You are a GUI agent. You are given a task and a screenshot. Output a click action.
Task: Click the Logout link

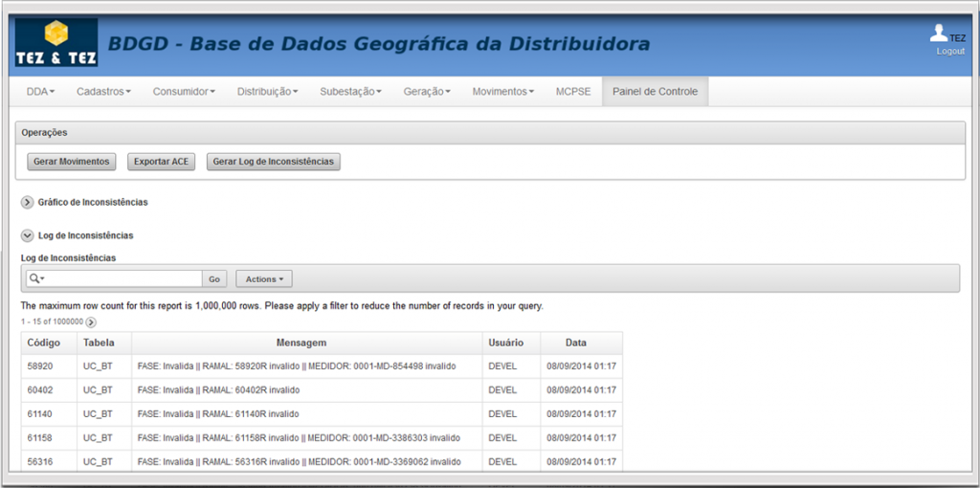[950, 52]
